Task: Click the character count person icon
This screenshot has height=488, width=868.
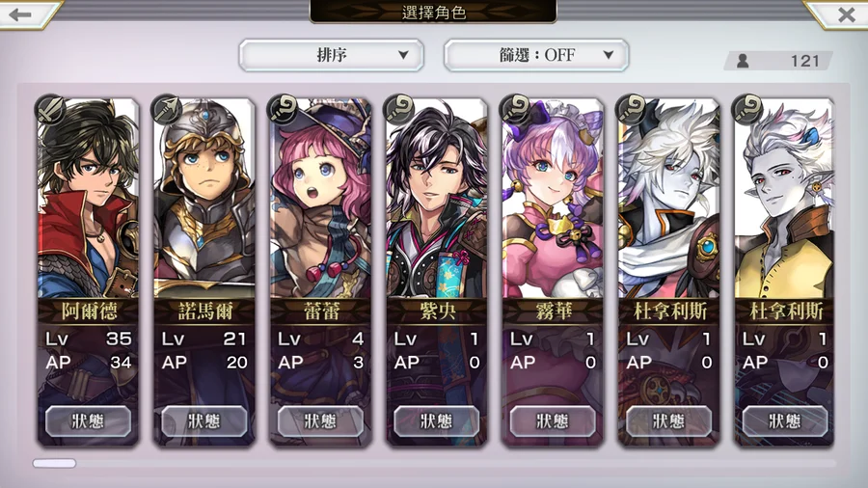Action: pyautogui.click(x=743, y=61)
